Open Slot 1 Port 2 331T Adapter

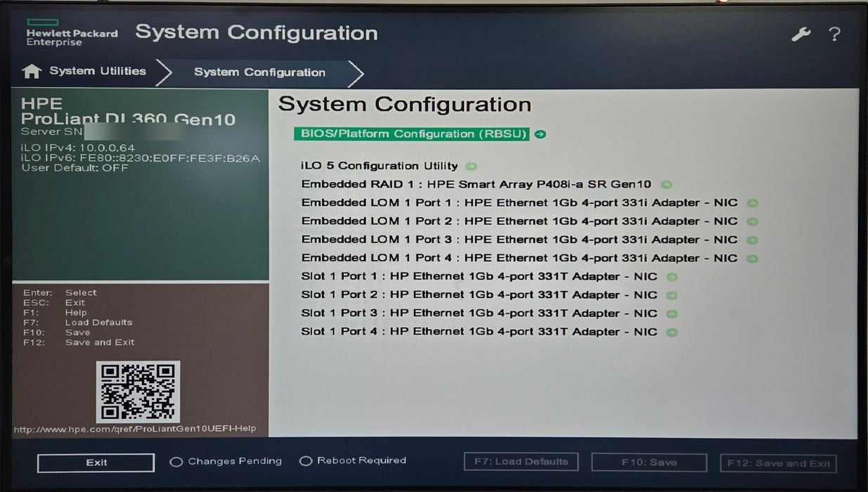[x=479, y=294]
